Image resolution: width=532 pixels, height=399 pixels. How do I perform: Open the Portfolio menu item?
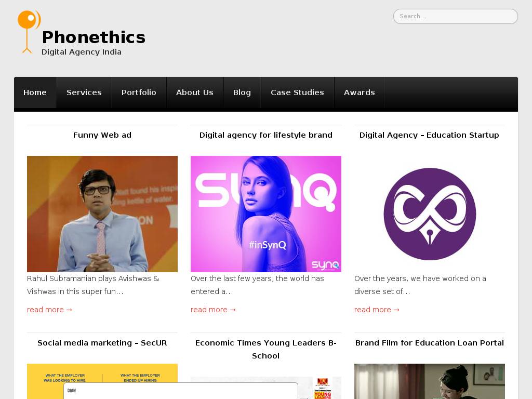139,92
